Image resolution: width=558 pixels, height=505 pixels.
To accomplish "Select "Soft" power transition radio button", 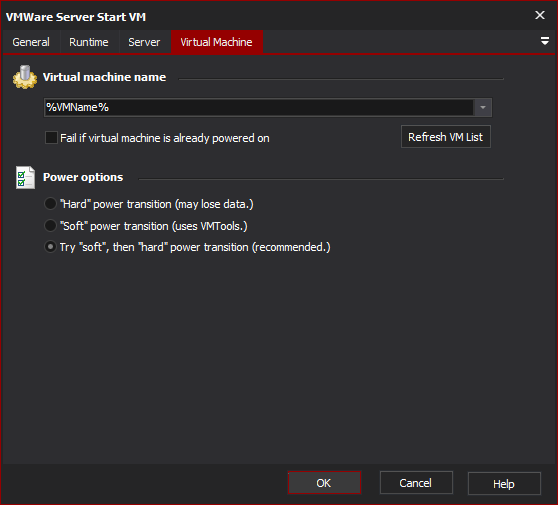I will (50, 226).
